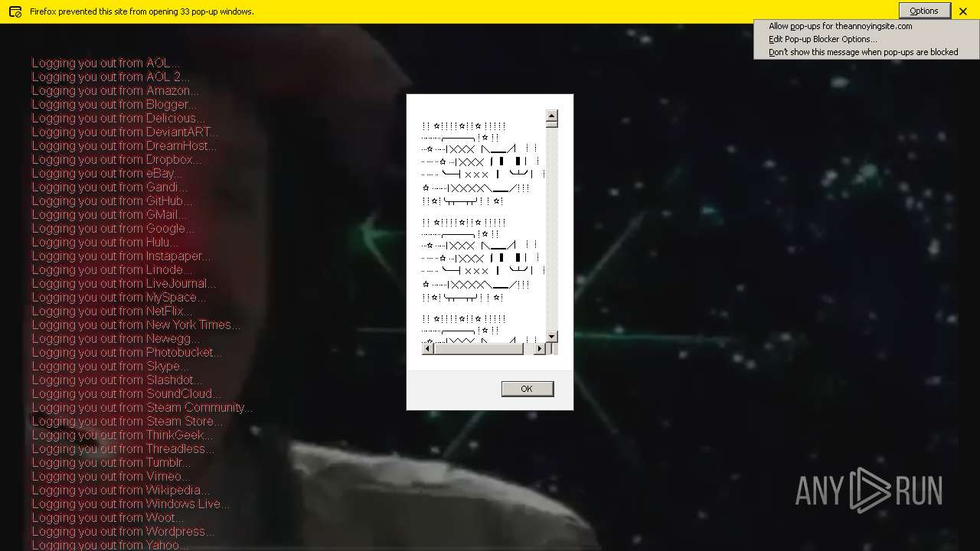Click the vertical scrollbar track in the dialog
The image size is (980, 551).
[552, 228]
